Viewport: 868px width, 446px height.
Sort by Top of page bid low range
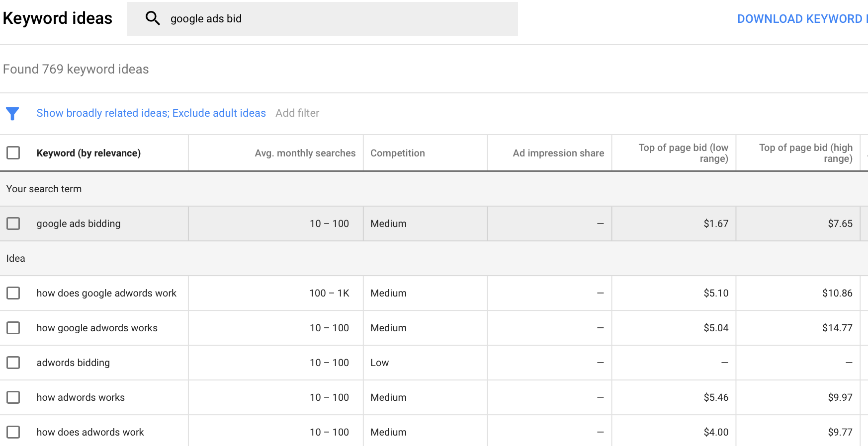pos(683,153)
